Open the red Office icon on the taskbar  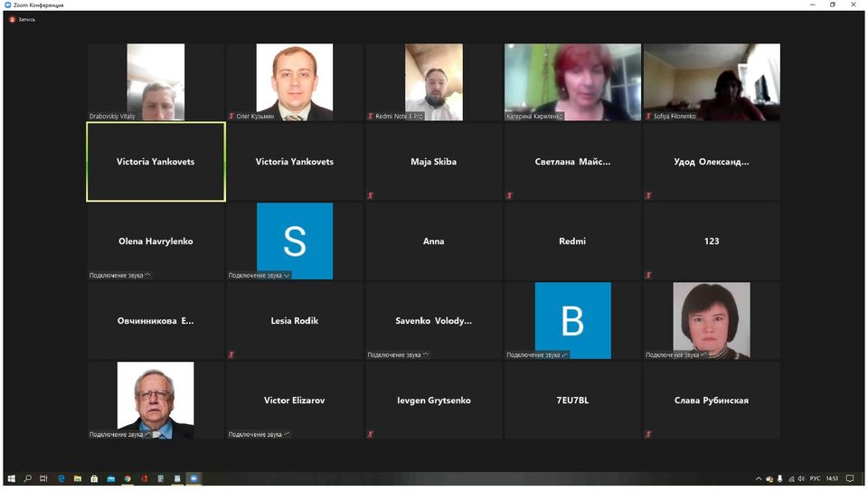(x=144, y=478)
